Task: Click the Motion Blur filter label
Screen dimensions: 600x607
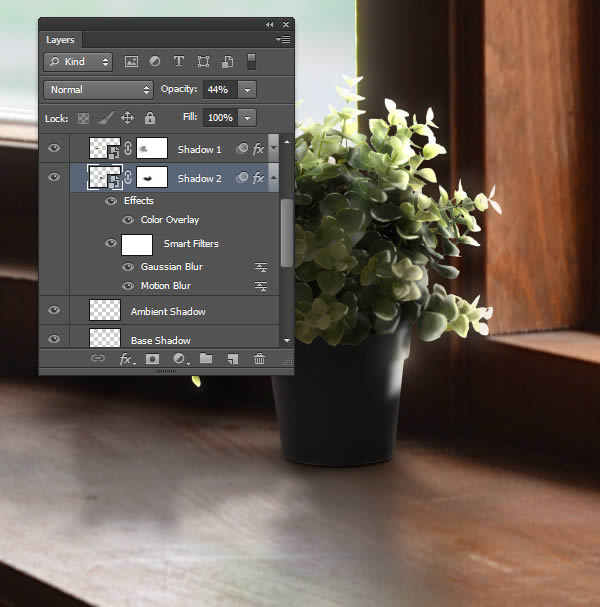Action: [x=165, y=286]
